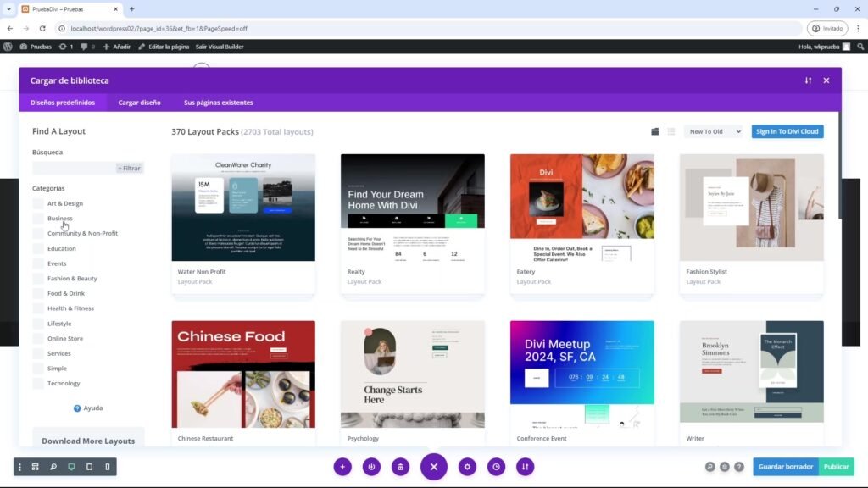Close the builder menu with the large X
The image size is (868, 488).
tap(434, 467)
